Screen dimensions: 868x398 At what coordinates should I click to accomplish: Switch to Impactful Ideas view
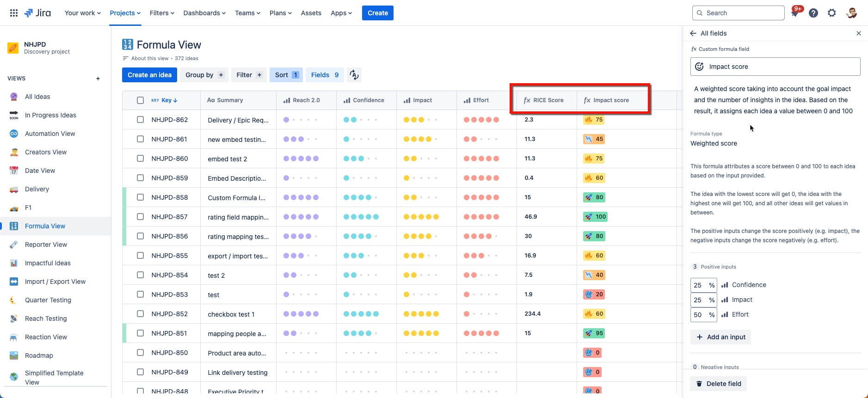point(48,263)
